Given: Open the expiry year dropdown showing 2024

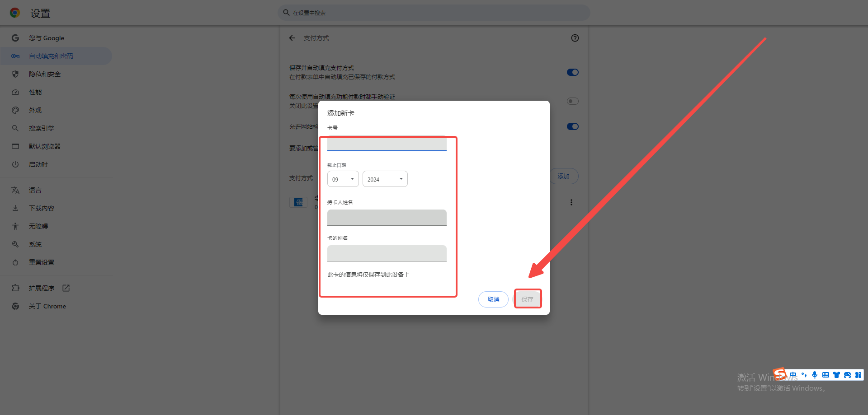Looking at the screenshot, I should pyautogui.click(x=385, y=179).
